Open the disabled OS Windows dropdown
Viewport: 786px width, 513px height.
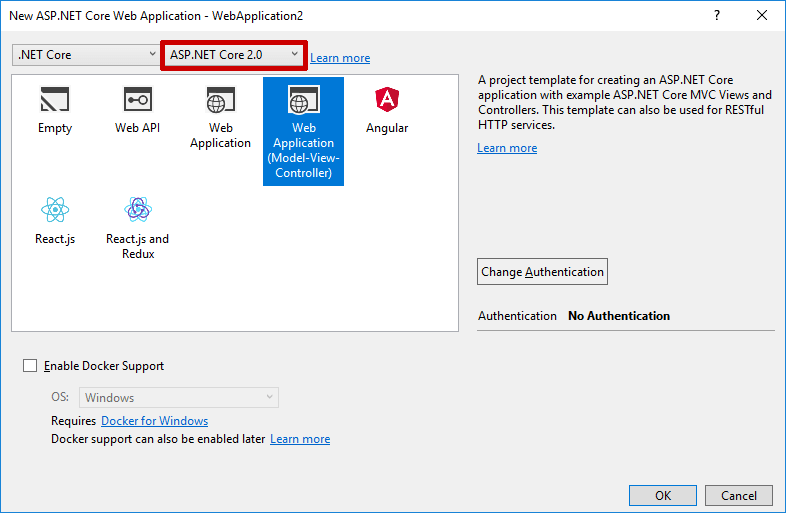(x=178, y=398)
